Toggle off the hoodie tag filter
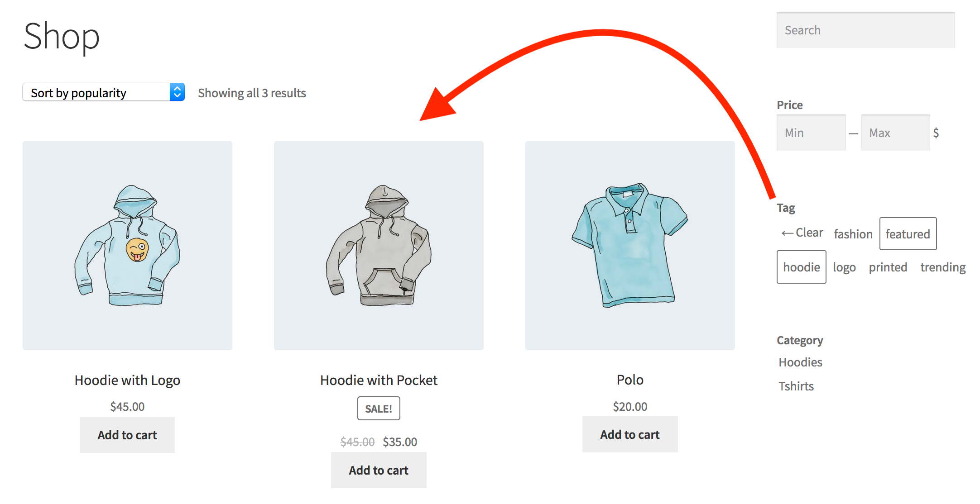The image size is (980, 504). click(801, 267)
